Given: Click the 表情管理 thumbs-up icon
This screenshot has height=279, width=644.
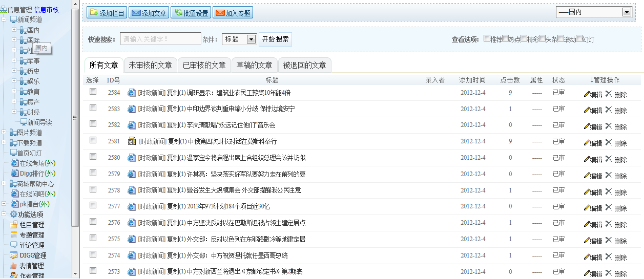Looking at the screenshot, I should click(x=14, y=266).
